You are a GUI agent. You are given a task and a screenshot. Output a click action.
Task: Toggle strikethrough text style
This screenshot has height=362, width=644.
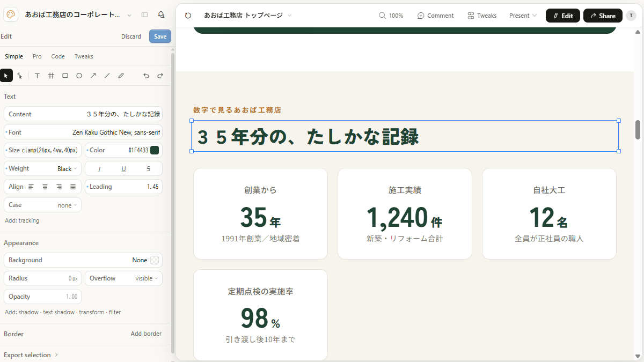point(149,168)
